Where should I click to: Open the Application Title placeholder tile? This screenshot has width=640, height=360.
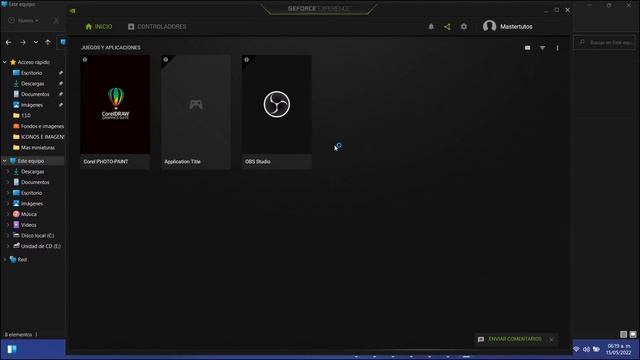point(196,112)
